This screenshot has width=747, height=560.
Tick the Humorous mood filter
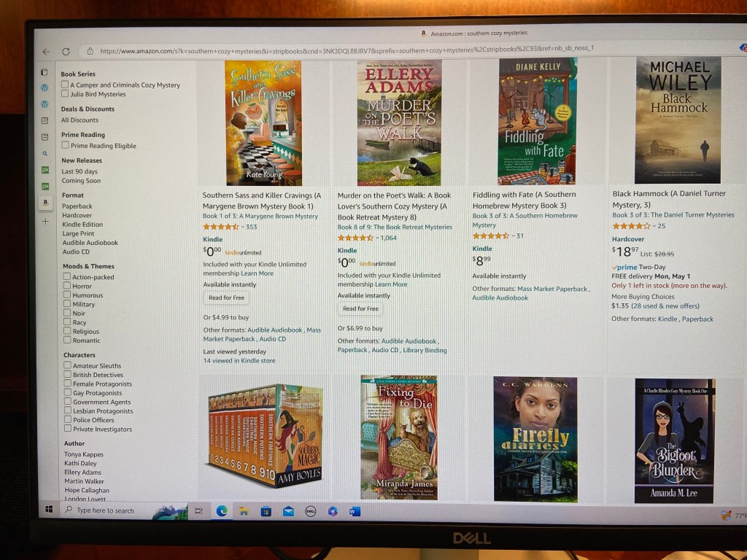[67, 295]
